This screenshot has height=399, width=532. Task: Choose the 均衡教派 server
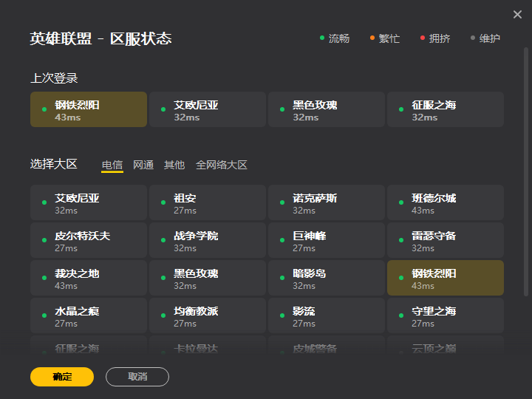[208, 316]
